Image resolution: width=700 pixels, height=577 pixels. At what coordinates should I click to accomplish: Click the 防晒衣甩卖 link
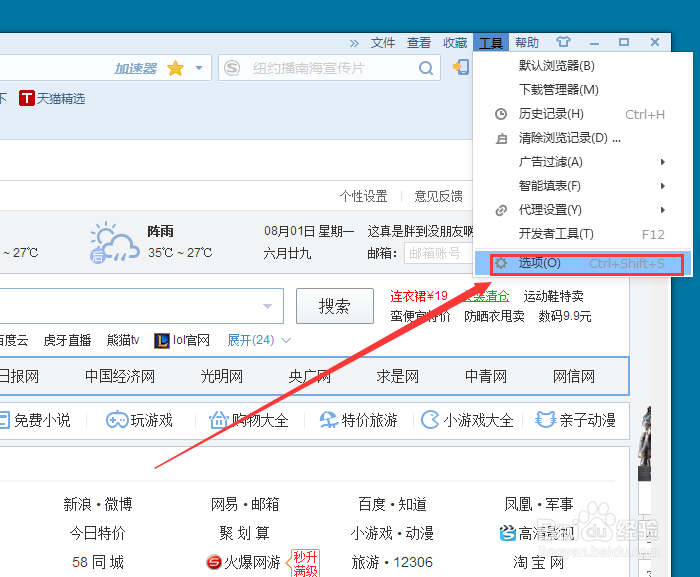tap(494, 316)
